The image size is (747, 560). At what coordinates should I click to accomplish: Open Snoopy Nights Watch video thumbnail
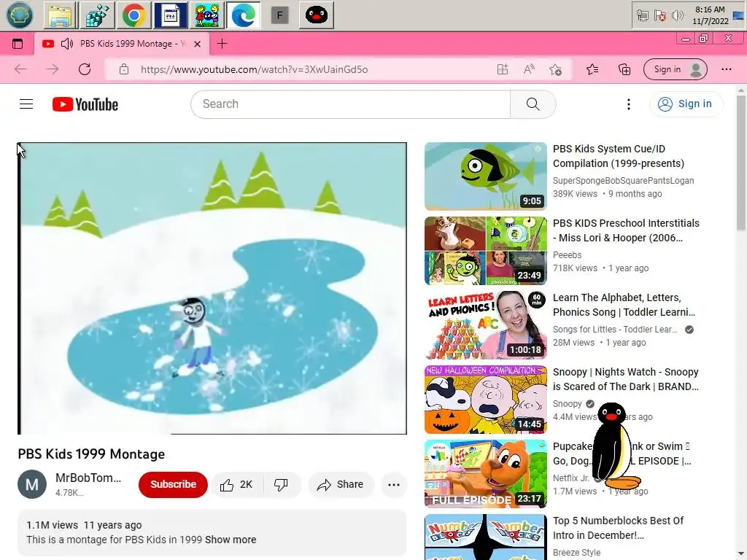[485, 399]
